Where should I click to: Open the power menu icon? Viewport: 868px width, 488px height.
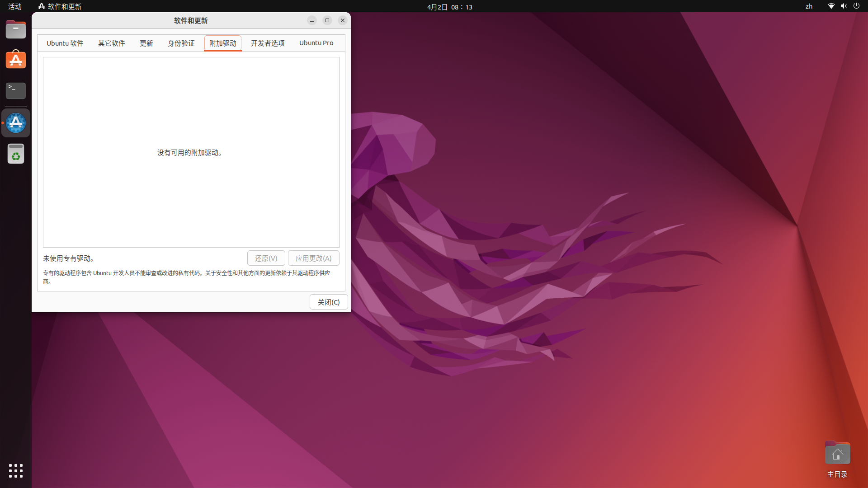[856, 6]
